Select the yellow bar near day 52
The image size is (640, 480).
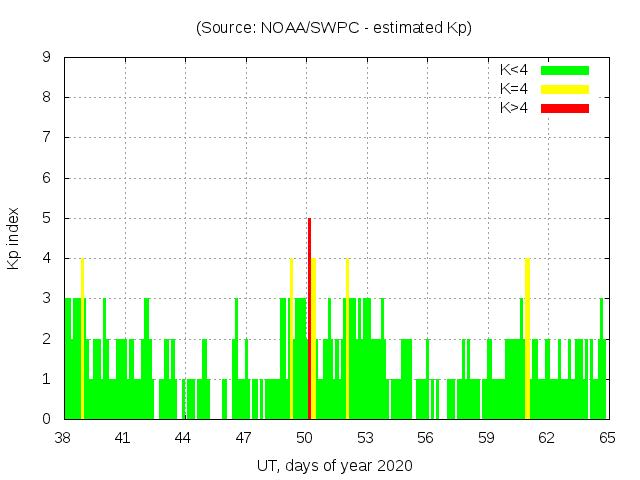tap(347, 338)
